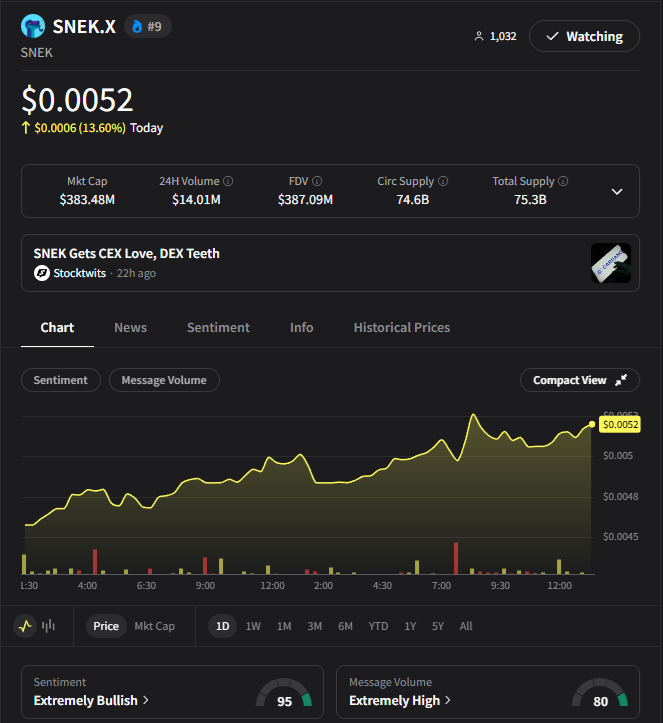
Task: Switch to the Sentiment tab
Action: (218, 327)
